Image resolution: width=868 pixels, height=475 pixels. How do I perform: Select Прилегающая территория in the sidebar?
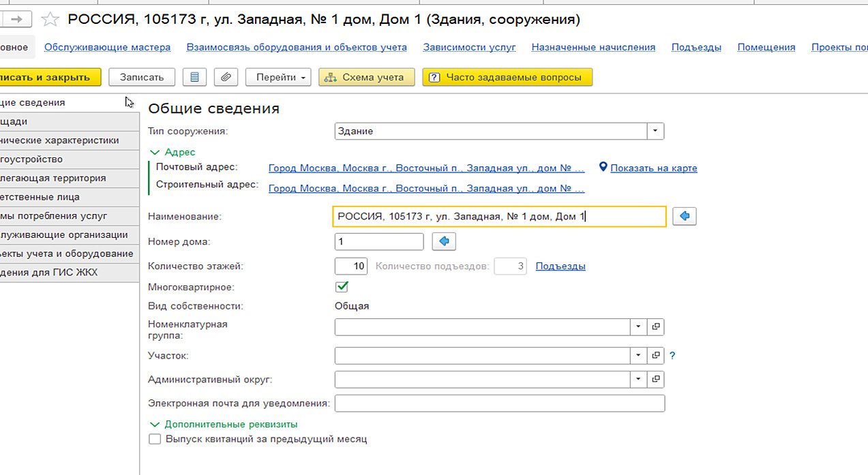pos(69,178)
